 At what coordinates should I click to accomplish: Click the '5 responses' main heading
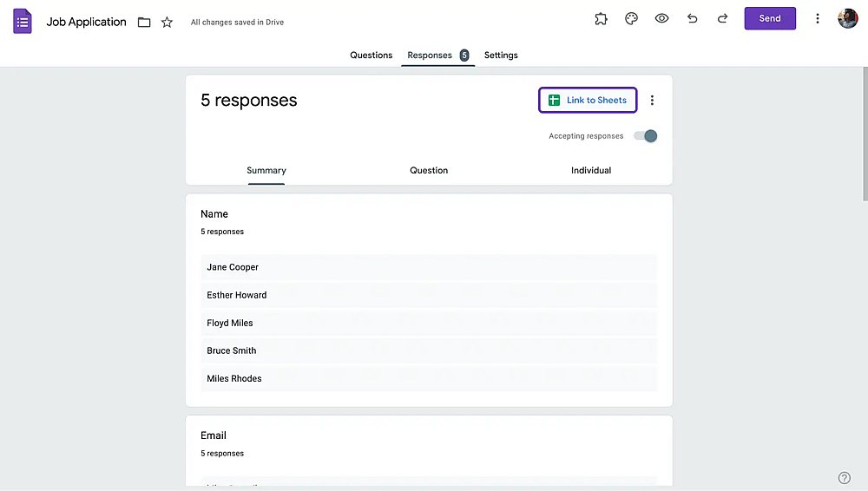point(248,100)
